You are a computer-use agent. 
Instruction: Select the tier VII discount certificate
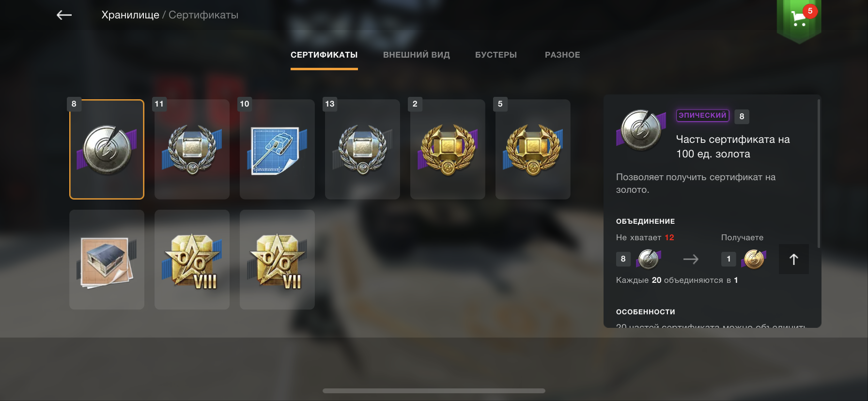tap(277, 260)
